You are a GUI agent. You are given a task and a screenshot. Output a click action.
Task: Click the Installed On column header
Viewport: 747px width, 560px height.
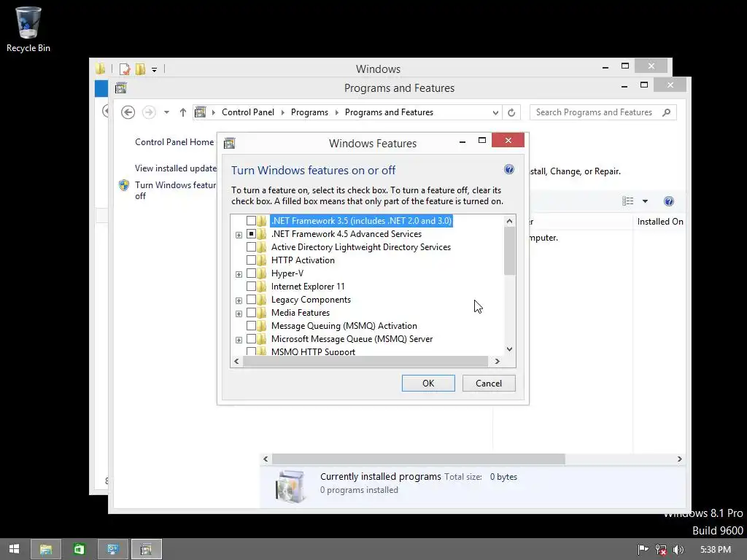pyautogui.click(x=659, y=222)
